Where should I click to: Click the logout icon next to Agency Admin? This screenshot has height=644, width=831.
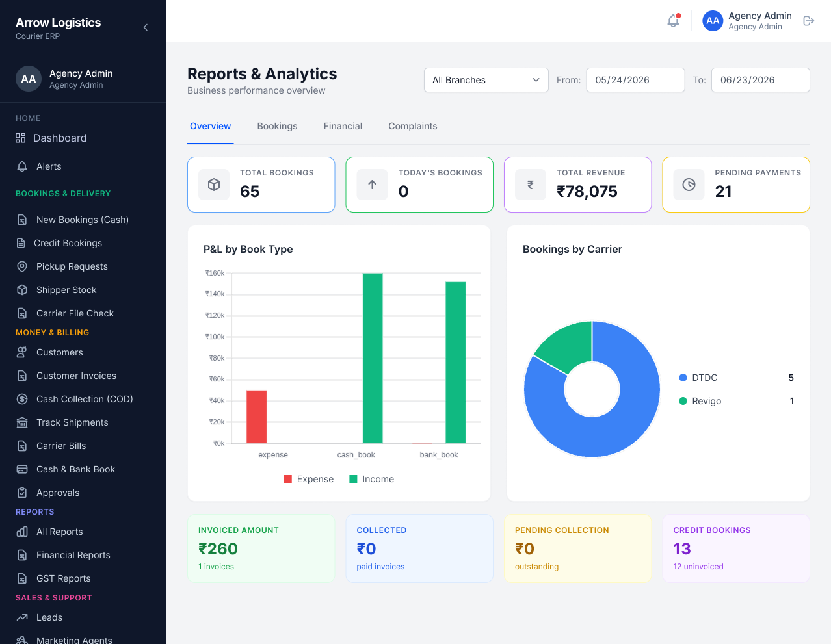click(809, 21)
